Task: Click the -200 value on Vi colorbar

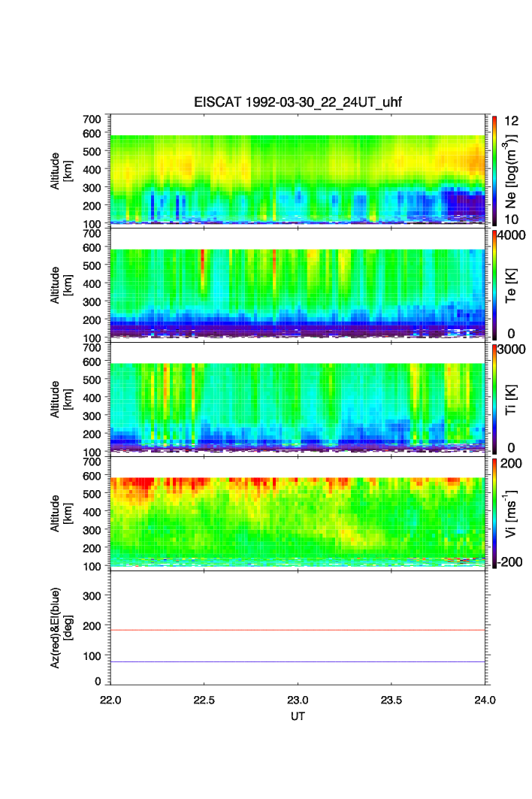Action: (511, 562)
